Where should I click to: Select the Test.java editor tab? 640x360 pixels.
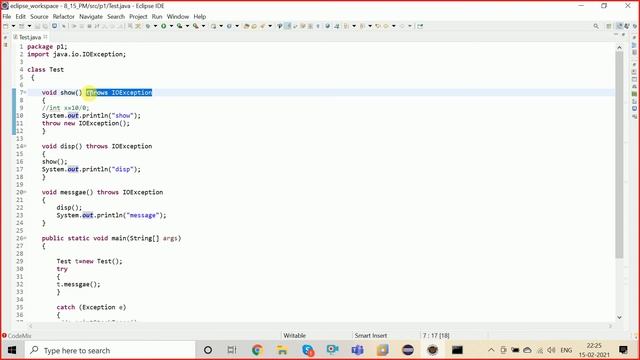(x=29, y=37)
